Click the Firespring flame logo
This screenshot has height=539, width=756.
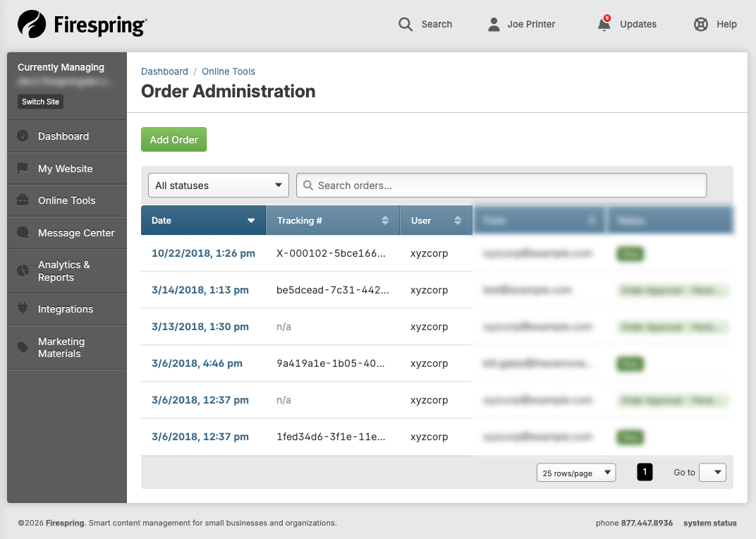(x=32, y=24)
